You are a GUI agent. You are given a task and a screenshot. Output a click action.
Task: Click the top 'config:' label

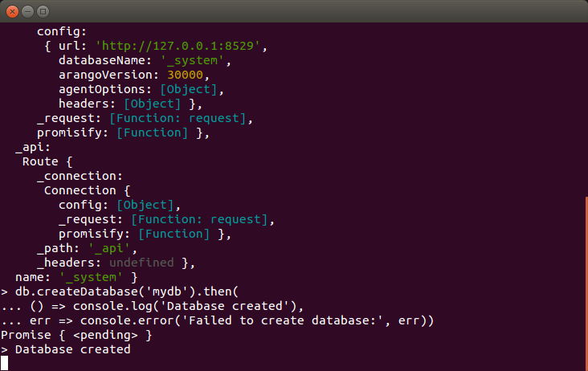62,32
